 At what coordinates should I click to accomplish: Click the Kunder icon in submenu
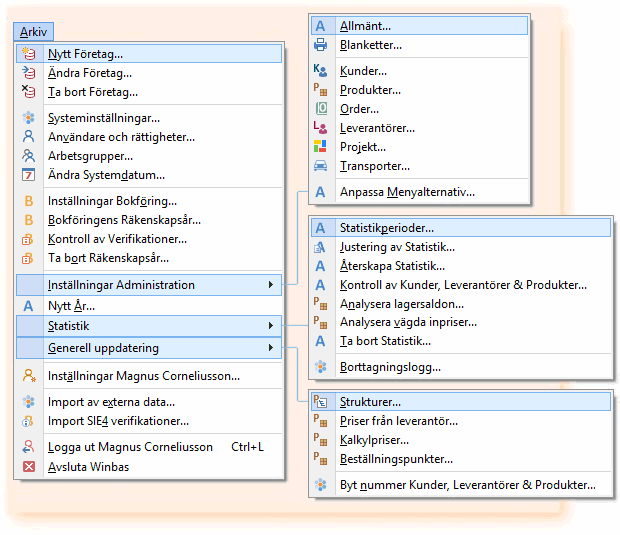click(321, 71)
